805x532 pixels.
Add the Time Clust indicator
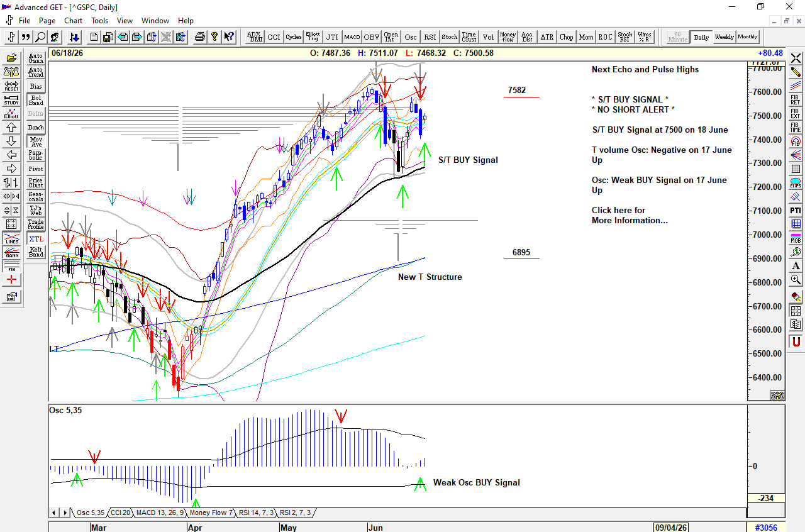pos(469,37)
